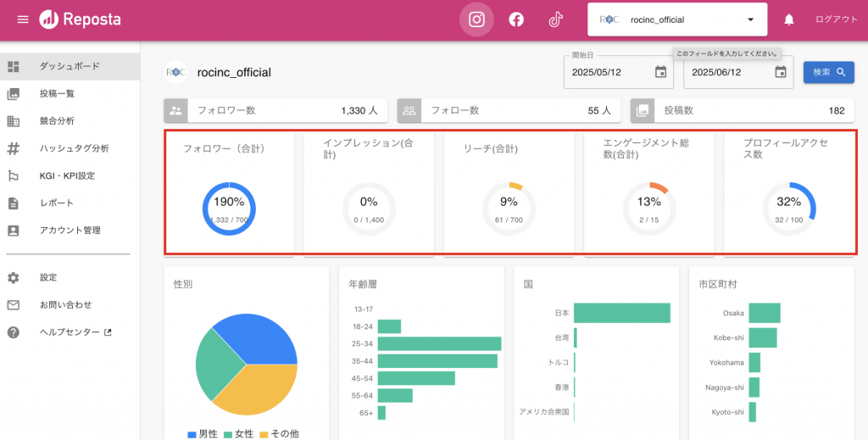The image size is (868, 440).
Task: Click the Reposta logo
Action: point(80,20)
